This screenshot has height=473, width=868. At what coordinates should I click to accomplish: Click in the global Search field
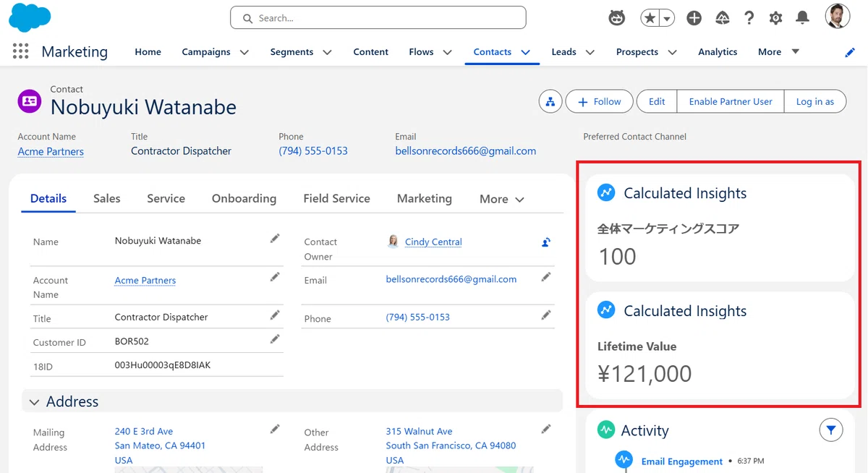[378, 18]
